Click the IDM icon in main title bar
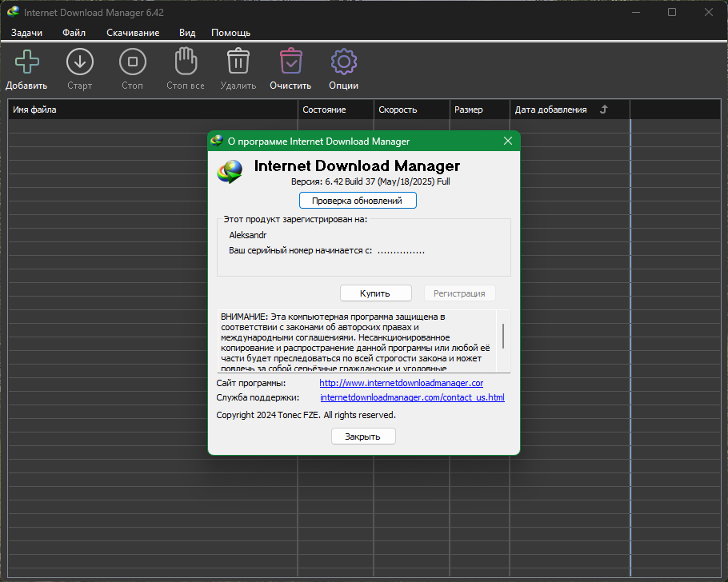 [13, 12]
